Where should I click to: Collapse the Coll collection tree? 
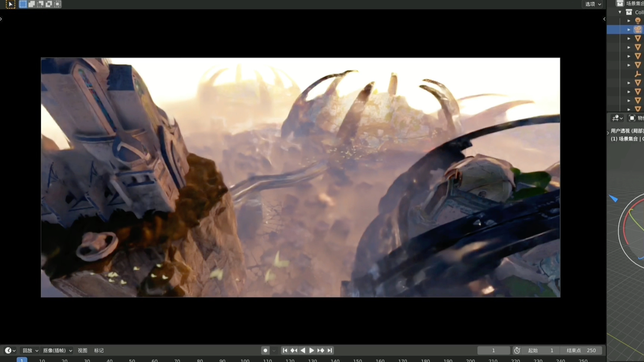620,12
